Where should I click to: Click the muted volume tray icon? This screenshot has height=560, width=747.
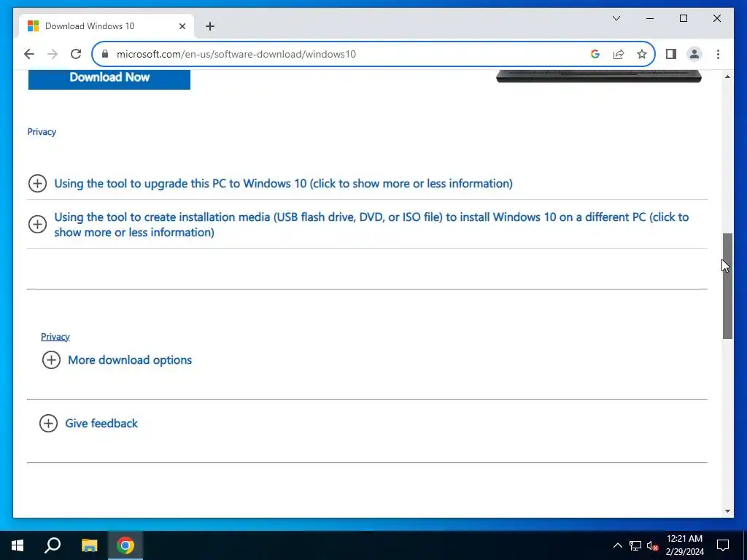click(652, 545)
